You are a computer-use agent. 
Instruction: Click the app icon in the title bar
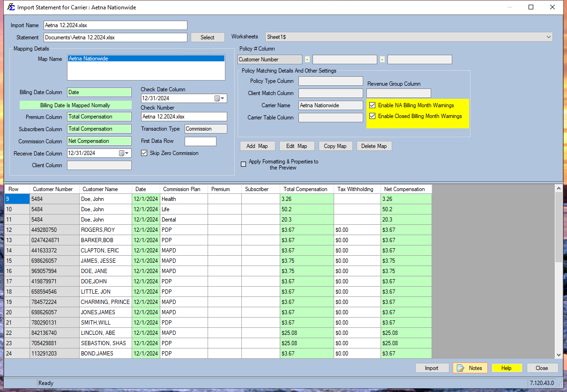pyautogui.click(x=10, y=7)
